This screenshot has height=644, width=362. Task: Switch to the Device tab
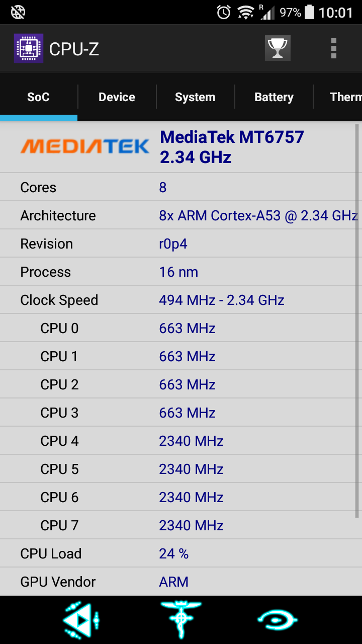(117, 97)
